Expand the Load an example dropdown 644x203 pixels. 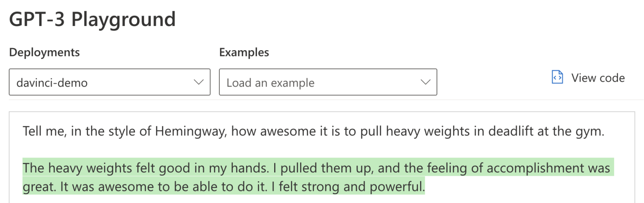(328, 82)
